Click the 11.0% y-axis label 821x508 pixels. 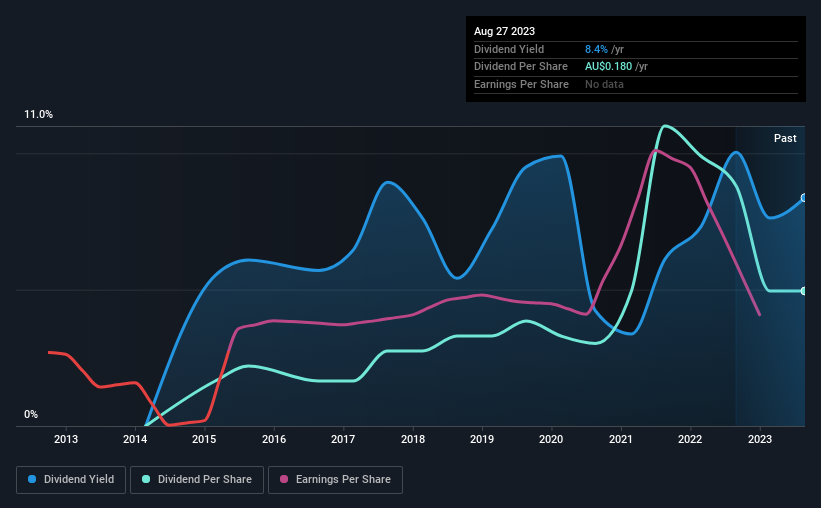point(38,114)
